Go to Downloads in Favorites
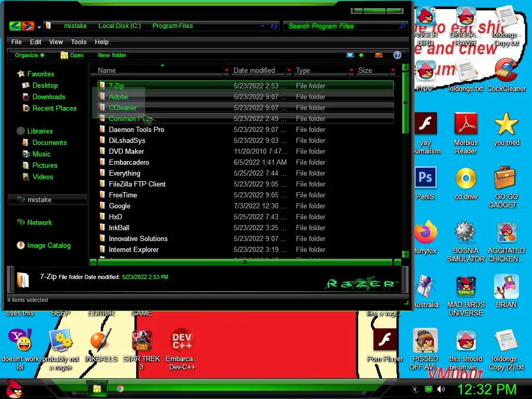Viewport: 532px width, 399px height. (x=48, y=97)
